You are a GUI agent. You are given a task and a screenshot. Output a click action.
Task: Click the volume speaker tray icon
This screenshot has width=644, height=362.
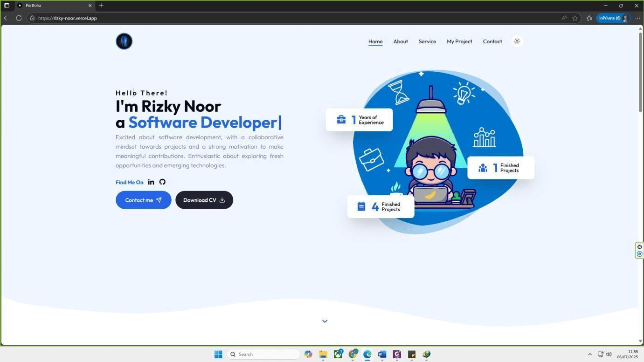609,355
